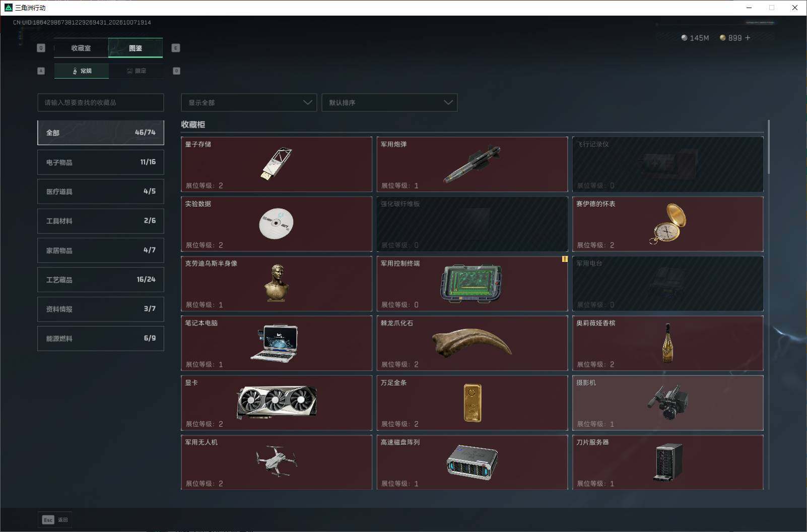Select the locked 飞行记录仪 card
This screenshot has height=532, width=807.
point(667,164)
